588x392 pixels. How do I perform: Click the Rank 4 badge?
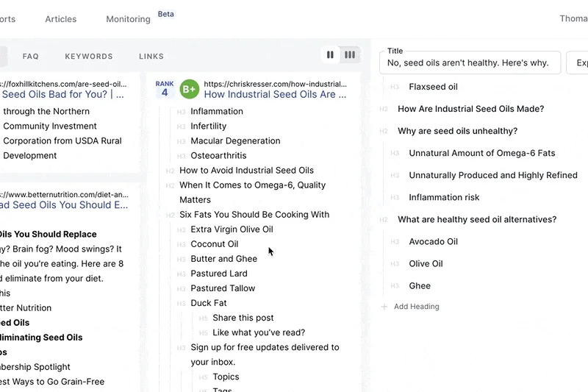pyautogui.click(x=165, y=89)
